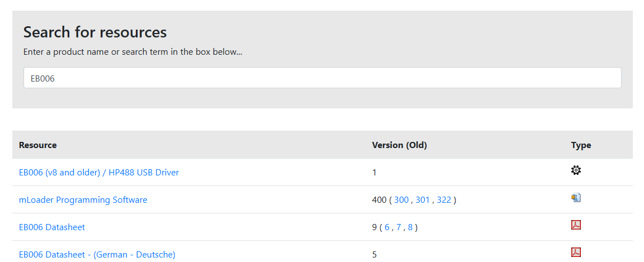The width and height of the screenshot is (644, 262).
Task: Click the Type column header
Action: (x=581, y=145)
